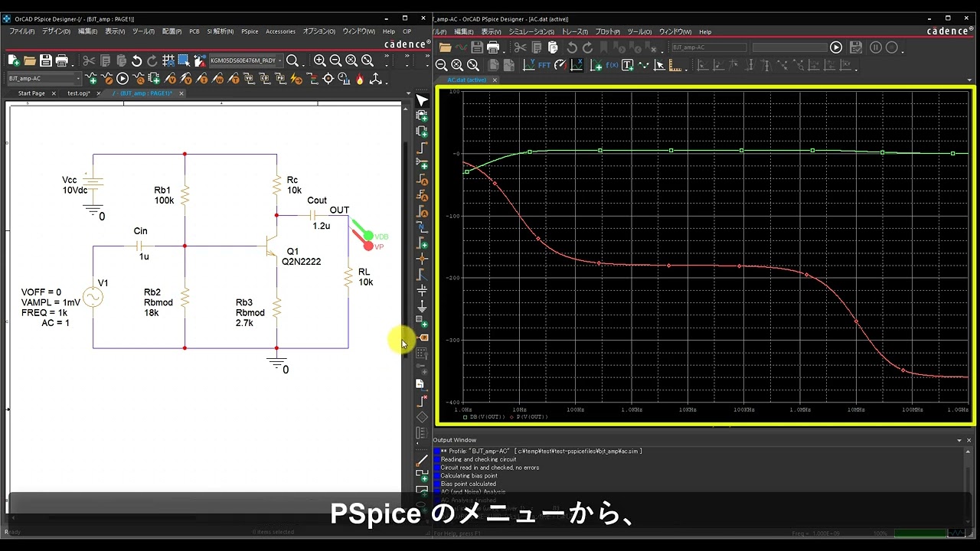This screenshot has width=980, height=551.
Task: Select the pointer tool in the side palette
Action: click(x=422, y=101)
